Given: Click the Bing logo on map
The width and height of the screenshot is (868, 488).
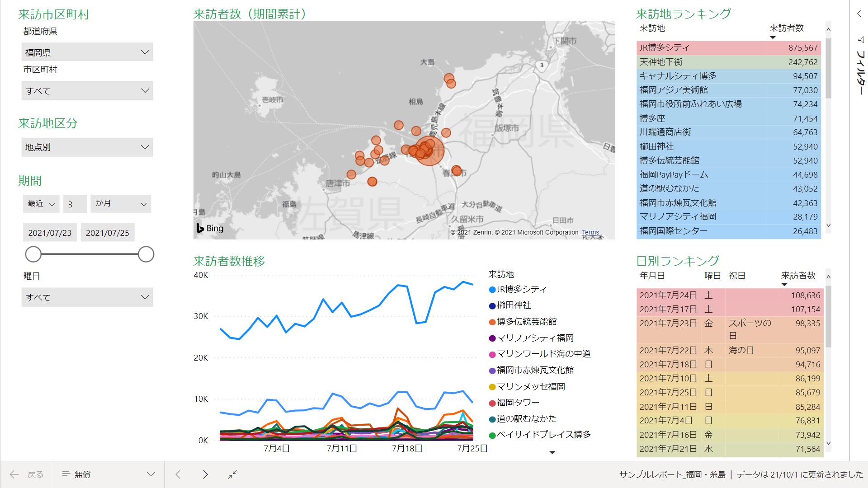Looking at the screenshot, I should point(210,228).
